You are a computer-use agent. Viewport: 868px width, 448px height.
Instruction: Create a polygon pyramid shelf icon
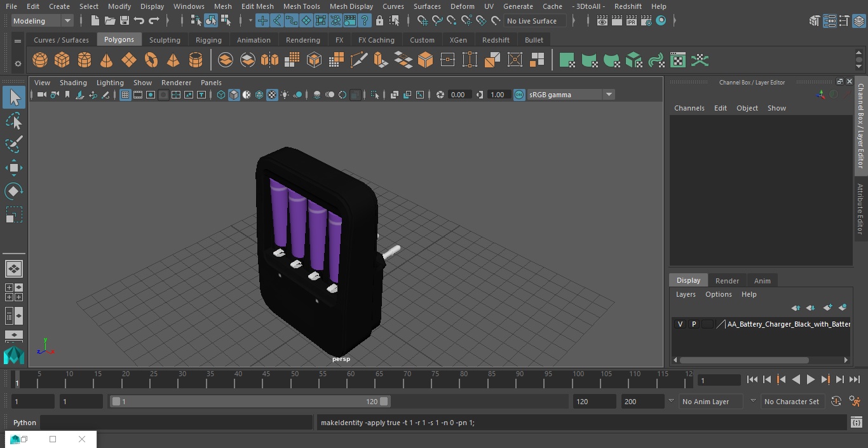[x=173, y=60]
